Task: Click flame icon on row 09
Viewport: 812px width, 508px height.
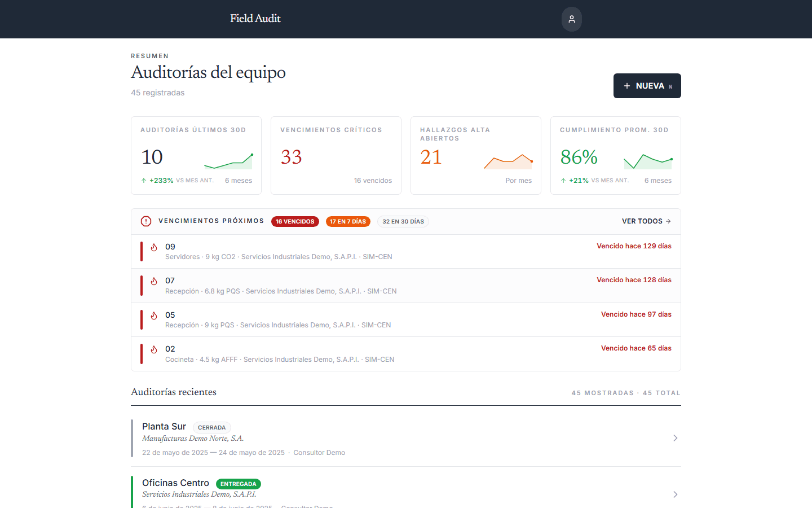Action: (x=154, y=247)
